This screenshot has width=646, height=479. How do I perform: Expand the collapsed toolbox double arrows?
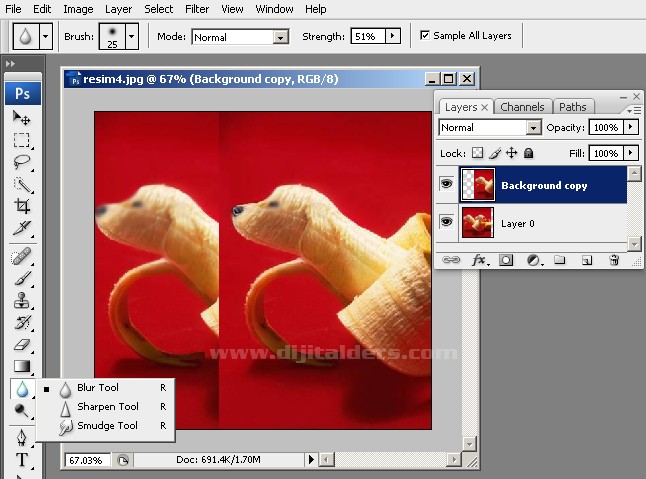pos(11,63)
